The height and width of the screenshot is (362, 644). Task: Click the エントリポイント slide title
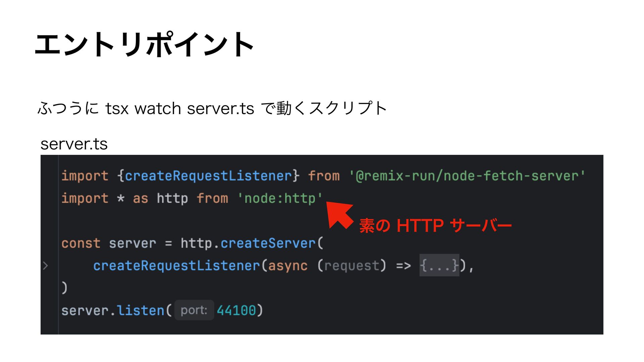pos(144,45)
